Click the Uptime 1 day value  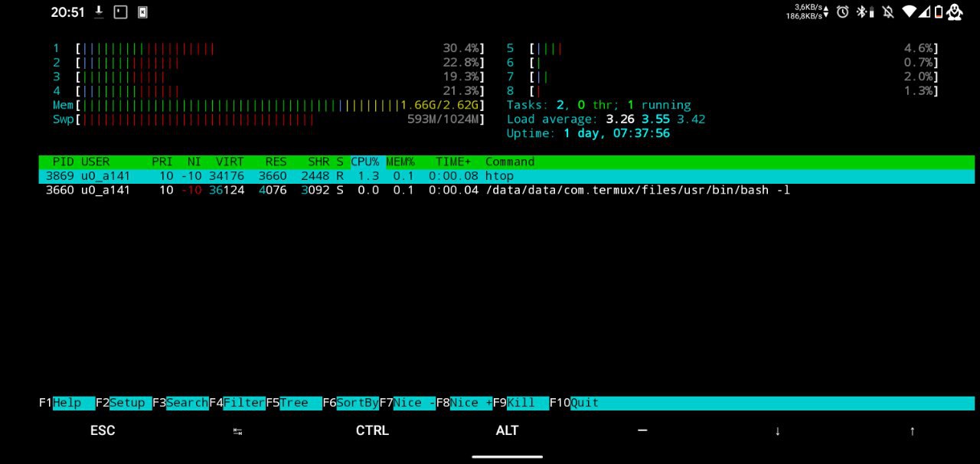(x=616, y=133)
